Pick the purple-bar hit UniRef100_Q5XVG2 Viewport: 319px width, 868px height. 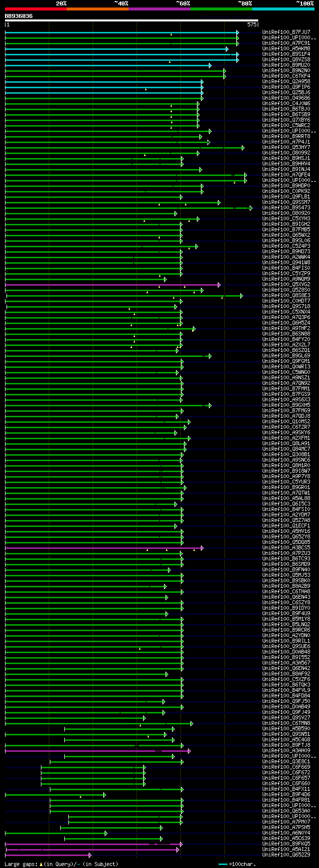tap(286, 285)
